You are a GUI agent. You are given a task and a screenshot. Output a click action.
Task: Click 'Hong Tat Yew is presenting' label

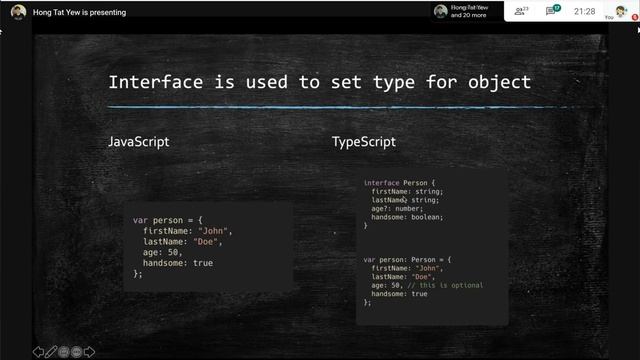[x=80, y=12]
